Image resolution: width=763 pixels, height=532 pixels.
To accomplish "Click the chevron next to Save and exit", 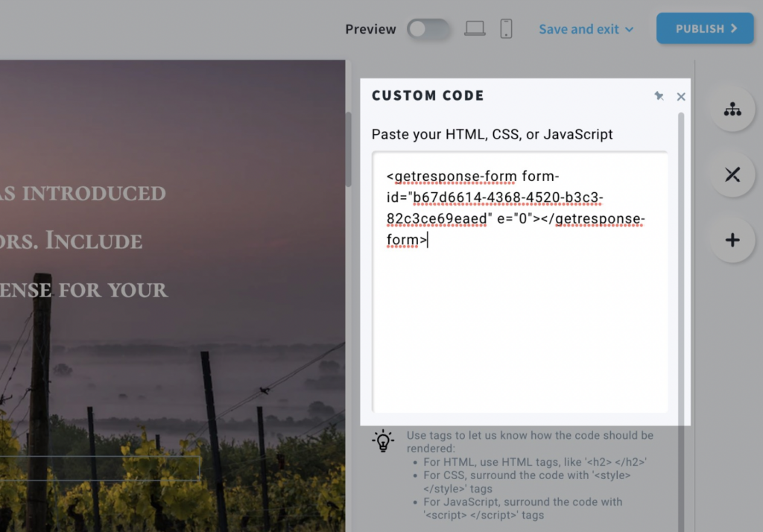I will (x=629, y=30).
